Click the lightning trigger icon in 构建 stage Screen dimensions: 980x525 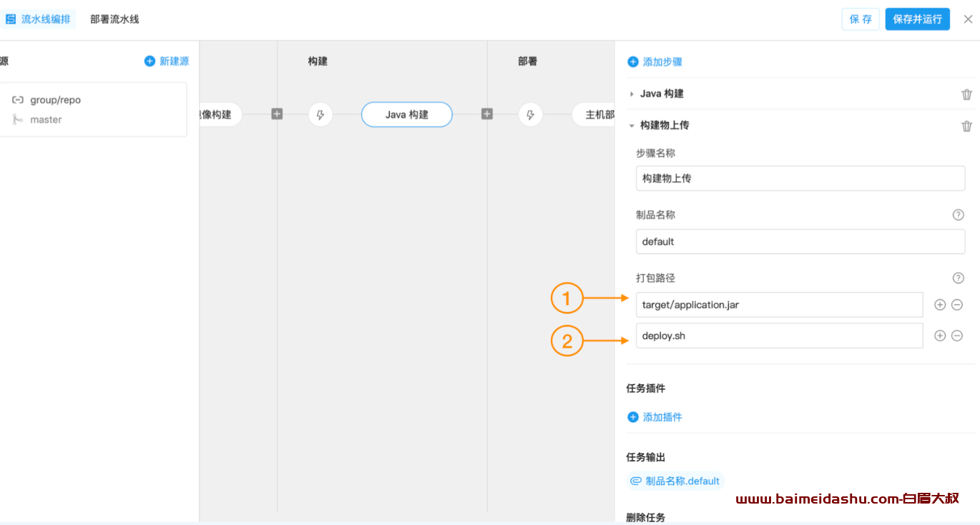[x=320, y=114]
